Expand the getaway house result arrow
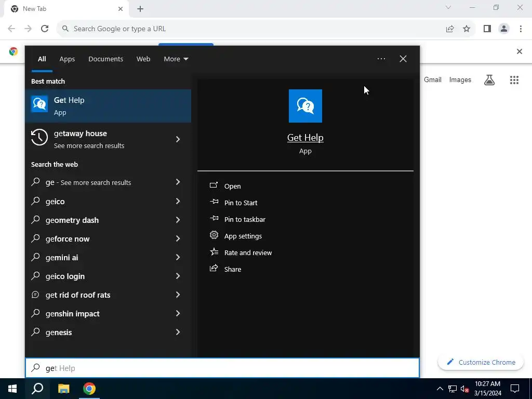This screenshot has width=532, height=399. [x=178, y=139]
